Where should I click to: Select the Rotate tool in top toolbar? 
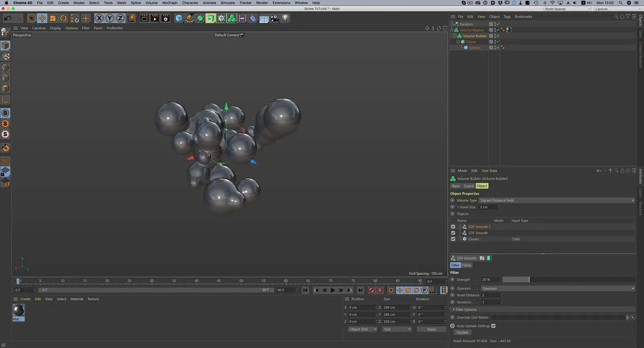click(x=63, y=19)
